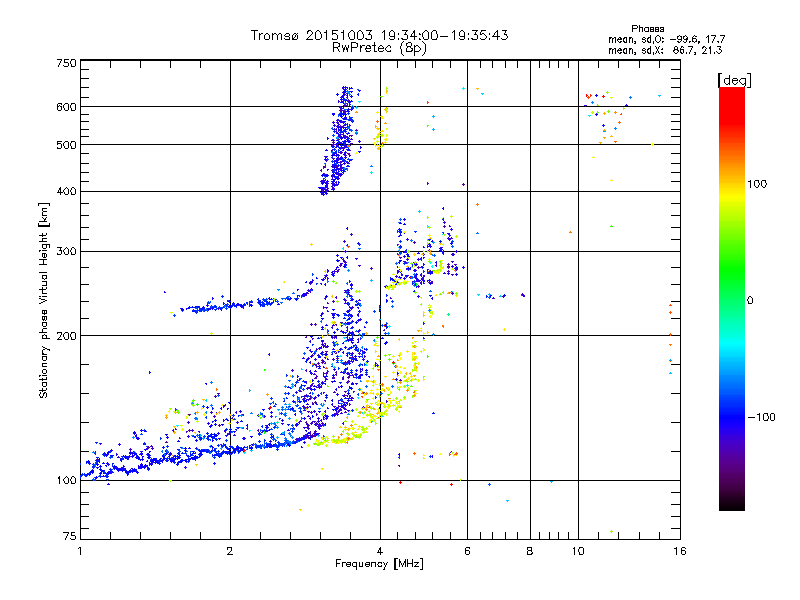800x600 pixels.
Task: Click the y-axis tick label '500'
Action: (x=66, y=145)
